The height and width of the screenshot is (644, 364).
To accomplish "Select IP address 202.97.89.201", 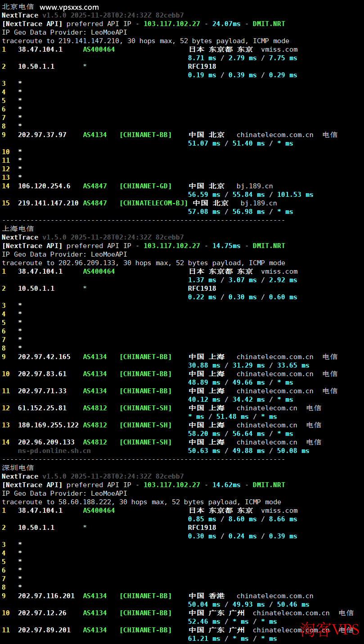I will coord(44,630).
